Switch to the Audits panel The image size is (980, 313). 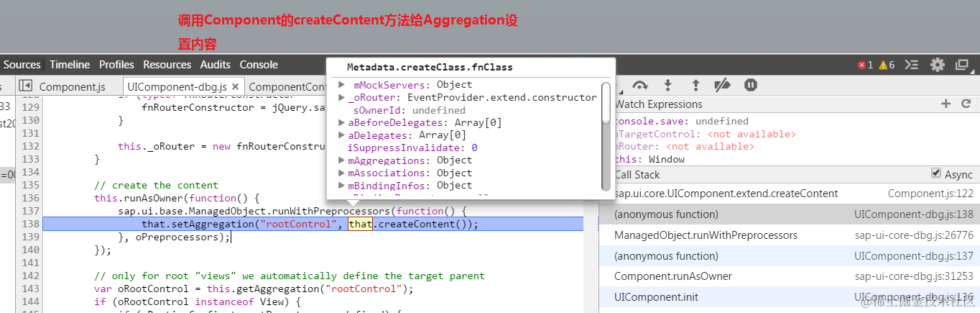216,65
